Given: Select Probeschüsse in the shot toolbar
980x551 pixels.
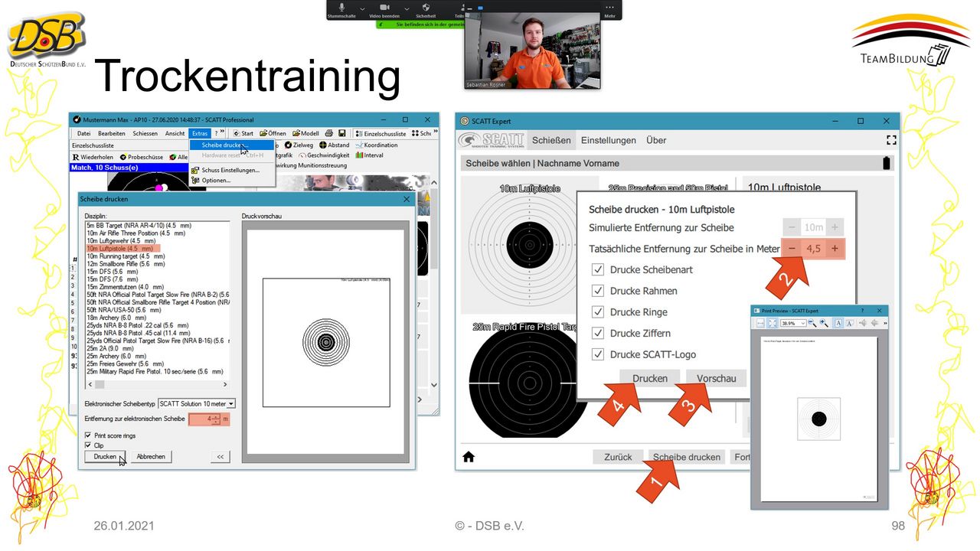Looking at the screenshot, I should [x=142, y=157].
